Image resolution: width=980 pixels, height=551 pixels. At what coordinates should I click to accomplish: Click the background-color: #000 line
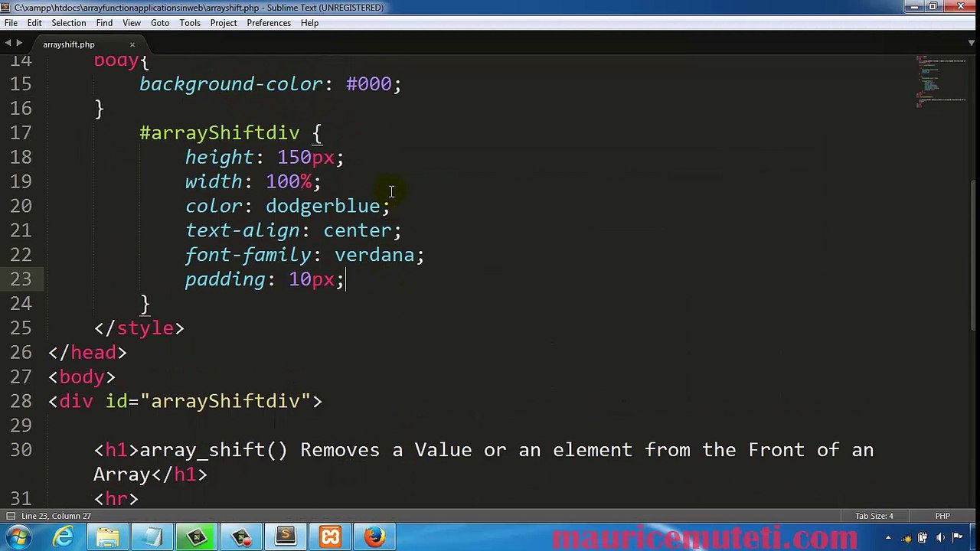[270, 84]
